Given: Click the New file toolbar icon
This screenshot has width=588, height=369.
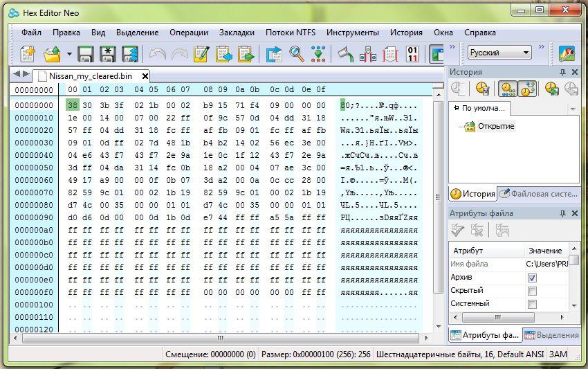Looking at the screenshot, I should pyautogui.click(x=28, y=54).
